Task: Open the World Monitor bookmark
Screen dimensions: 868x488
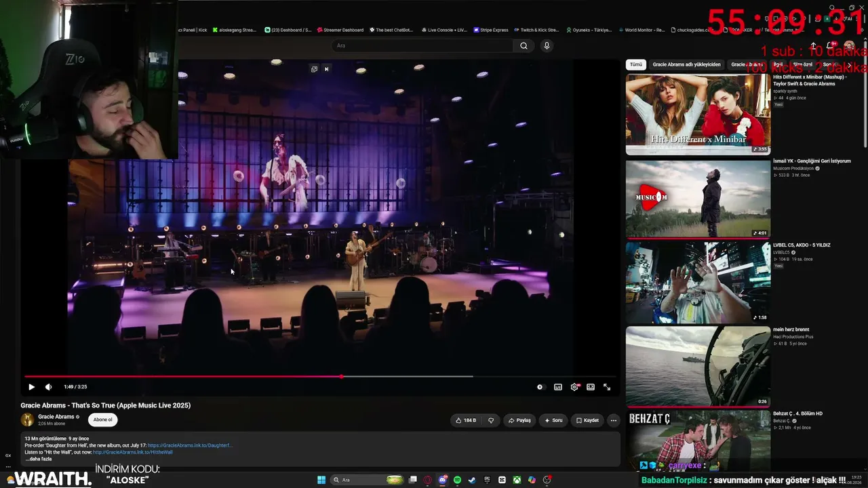Action: (641, 30)
